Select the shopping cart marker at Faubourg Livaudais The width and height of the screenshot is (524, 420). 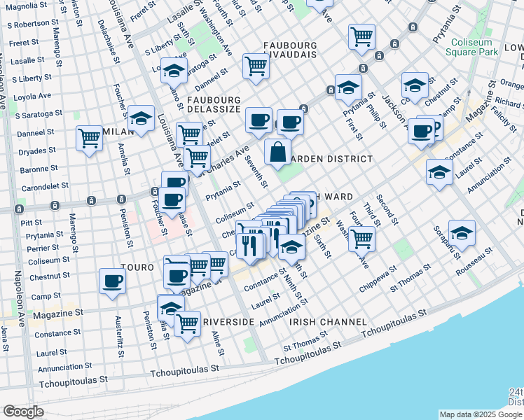[x=256, y=66]
